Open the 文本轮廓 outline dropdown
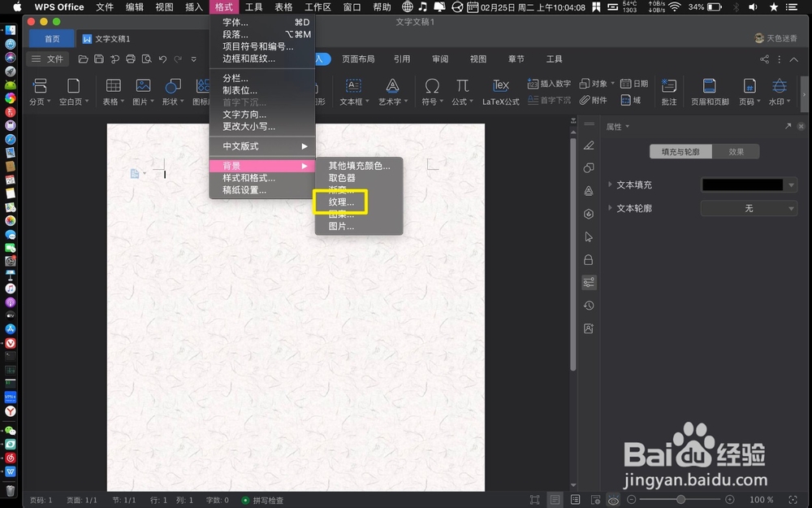Image resolution: width=812 pixels, height=508 pixels. (748, 208)
